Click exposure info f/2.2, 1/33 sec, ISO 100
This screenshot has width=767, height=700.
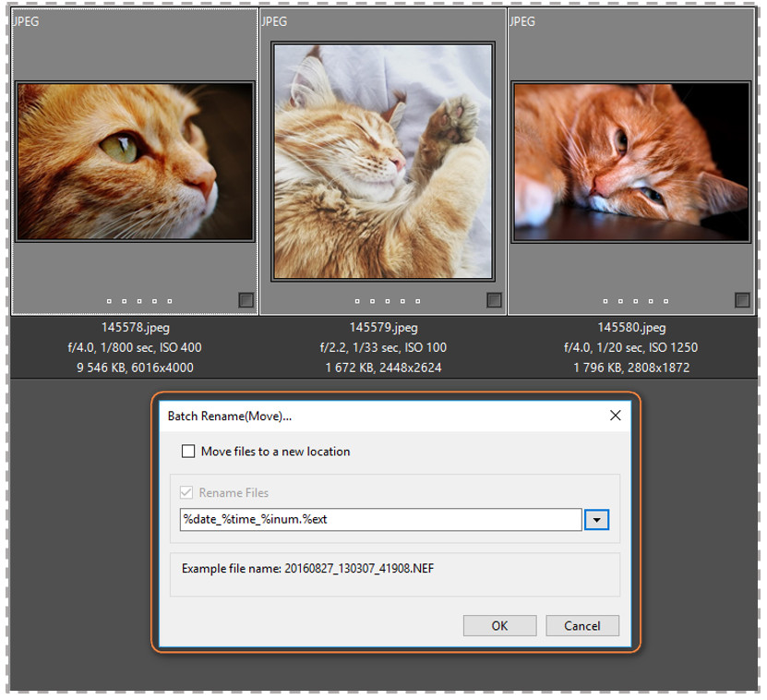click(383, 347)
